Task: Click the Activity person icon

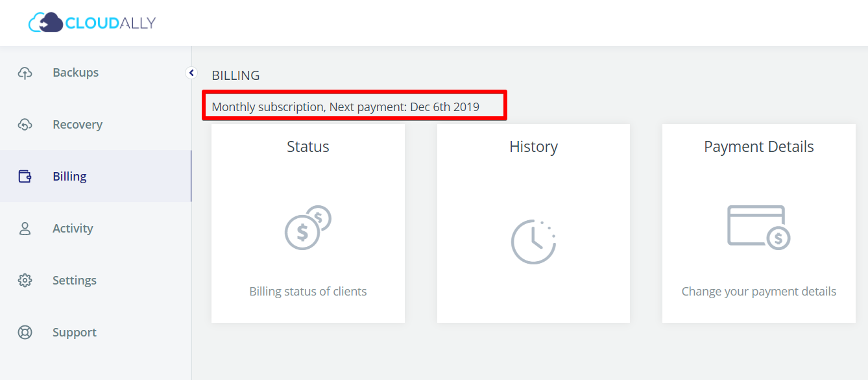Action: (x=25, y=229)
